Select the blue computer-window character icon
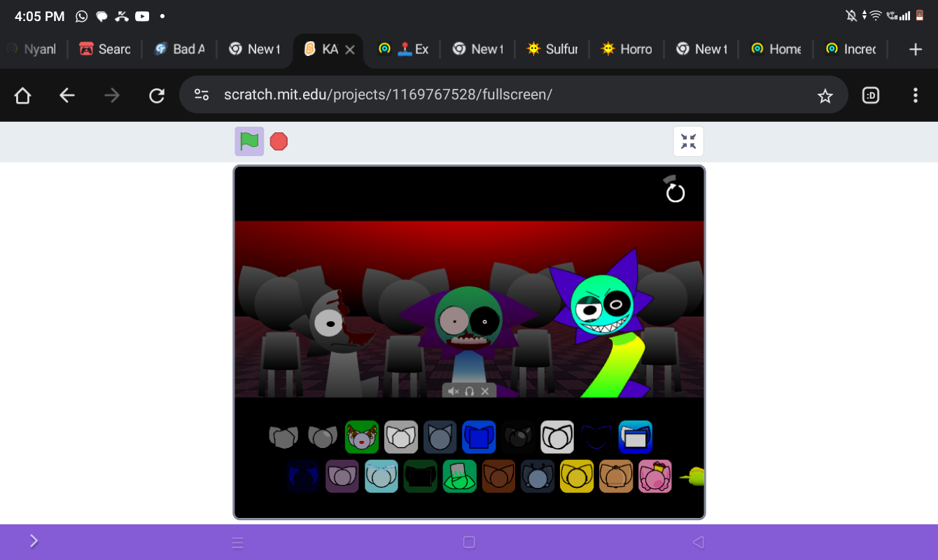 pyautogui.click(x=636, y=437)
